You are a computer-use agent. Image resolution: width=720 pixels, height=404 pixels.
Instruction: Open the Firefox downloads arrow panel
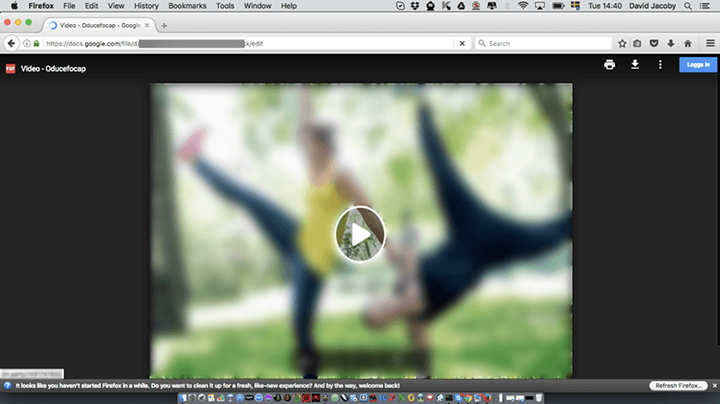coord(670,44)
